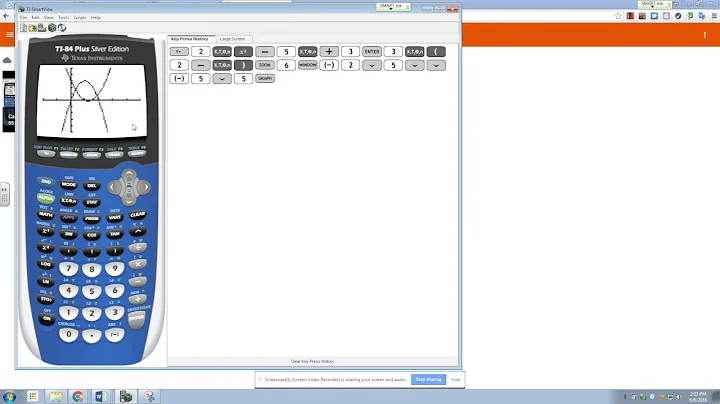Click the STO key on the calculator
The height and width of the screenshot is (404, 720).
45,299
